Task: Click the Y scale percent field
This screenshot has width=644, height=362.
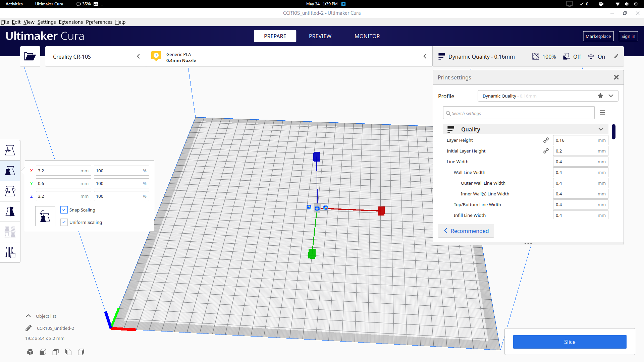Action: [121, 183]
